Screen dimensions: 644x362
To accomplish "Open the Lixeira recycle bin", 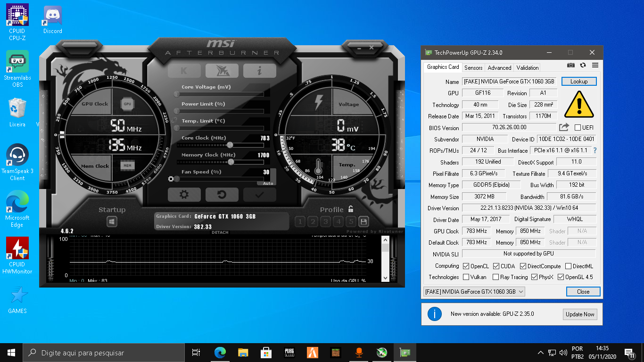I will pyautogui.click(x=17, y=112).
